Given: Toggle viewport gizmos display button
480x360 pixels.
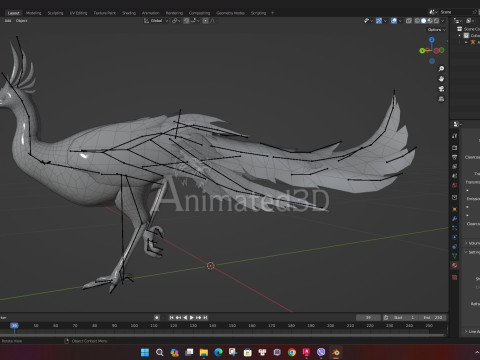Looking at the screenshot, I should pyautogui.click(x=379, y=21).
